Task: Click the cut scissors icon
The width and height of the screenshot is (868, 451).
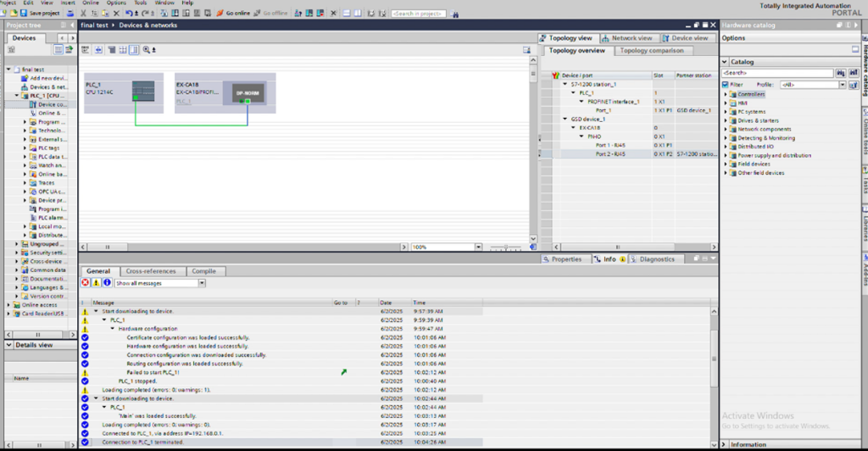Action: (x=83, y=13)
